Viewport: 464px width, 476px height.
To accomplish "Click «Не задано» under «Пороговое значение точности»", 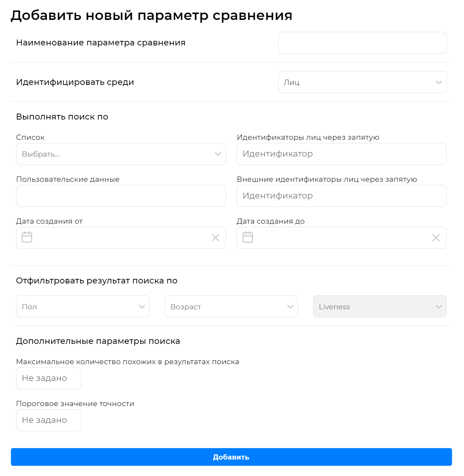I will click(49, 420).
